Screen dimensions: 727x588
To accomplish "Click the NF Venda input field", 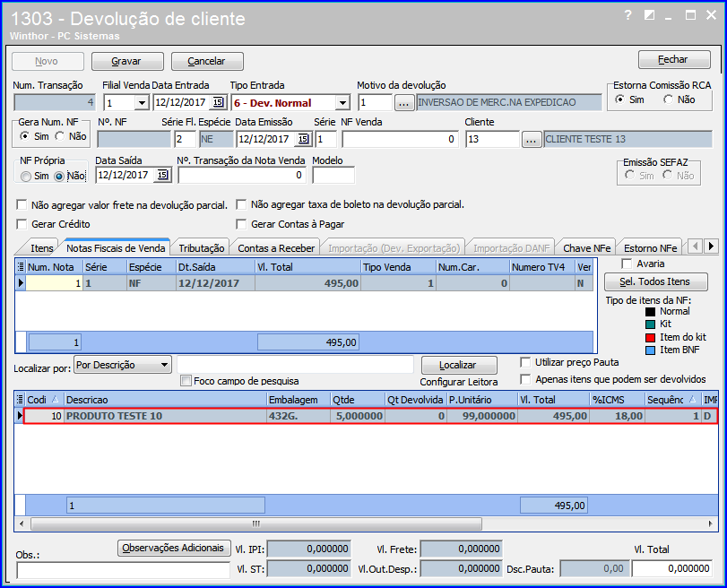I will pyautogui.click(x=400, y=139).
